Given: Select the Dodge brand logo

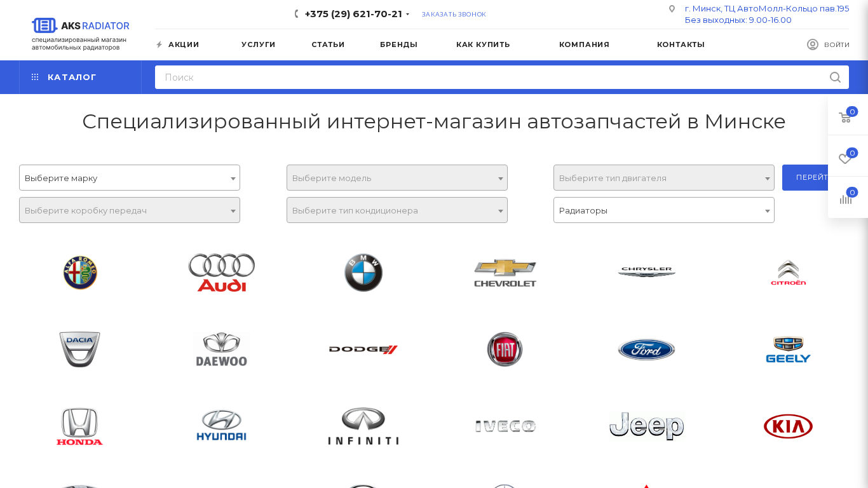Looking at the screenshot, I should (363, 349).
